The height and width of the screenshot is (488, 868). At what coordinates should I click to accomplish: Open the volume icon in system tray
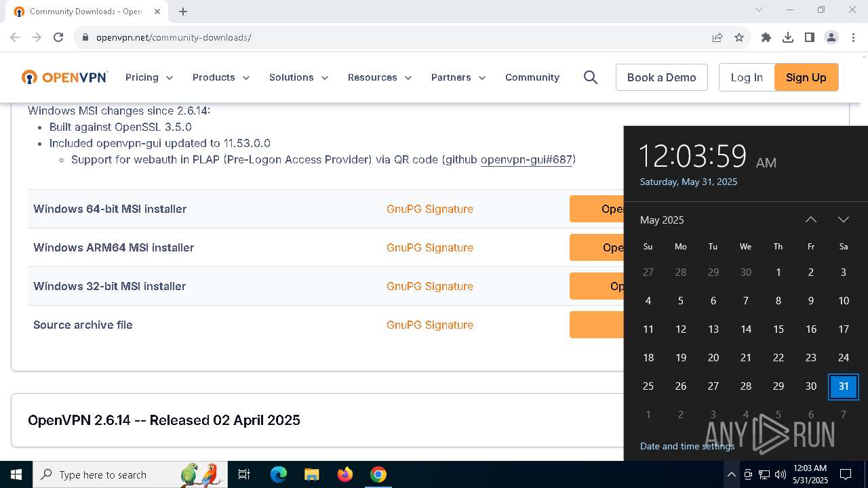click(x=781, y=474)
